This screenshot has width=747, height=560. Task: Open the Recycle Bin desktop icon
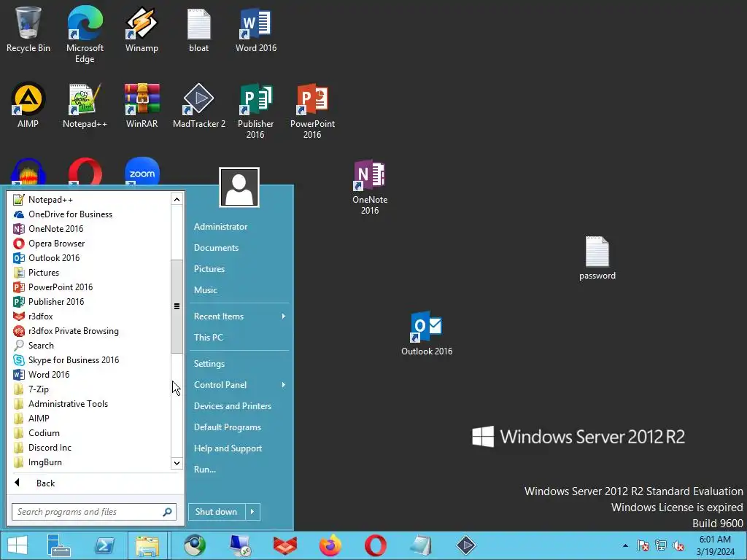coord(28,30)
